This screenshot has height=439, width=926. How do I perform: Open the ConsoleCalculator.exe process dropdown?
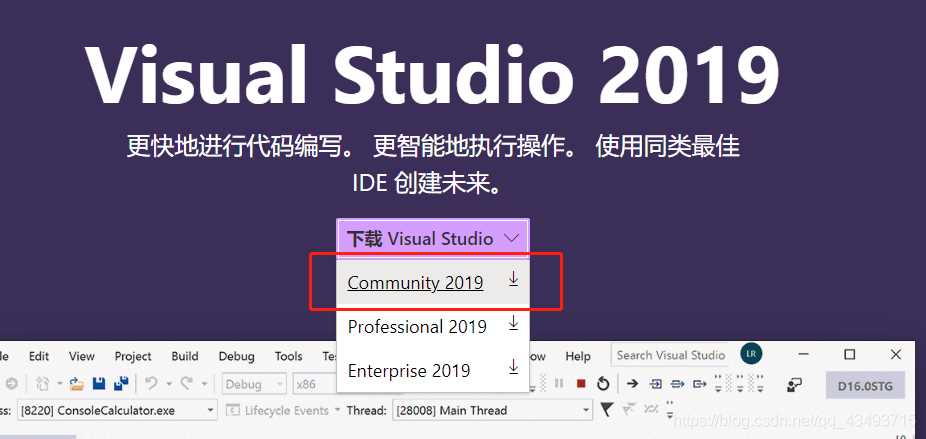tap(118, 410)
